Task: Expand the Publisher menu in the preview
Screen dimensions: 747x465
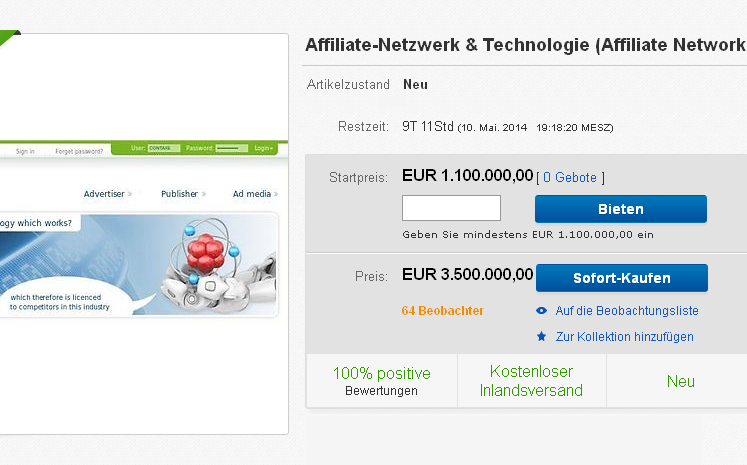Action: pyautogui.click(x=183, y=194)
